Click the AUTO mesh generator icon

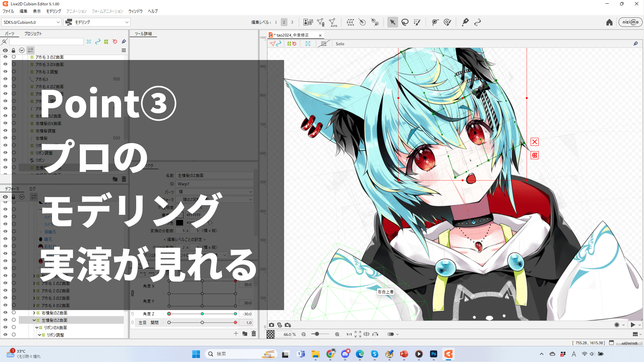click(x=333, y=22)
